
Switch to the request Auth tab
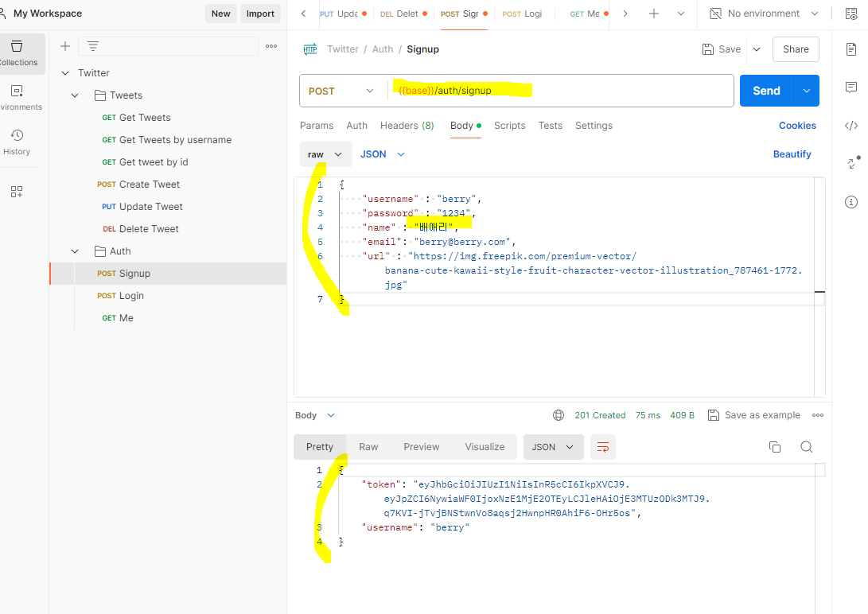click(x=357, y=126)
